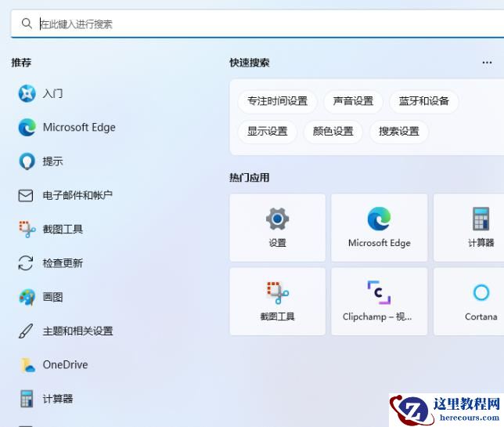Focus the search input field
The image size is (504, 427).
tap(257, 24)
